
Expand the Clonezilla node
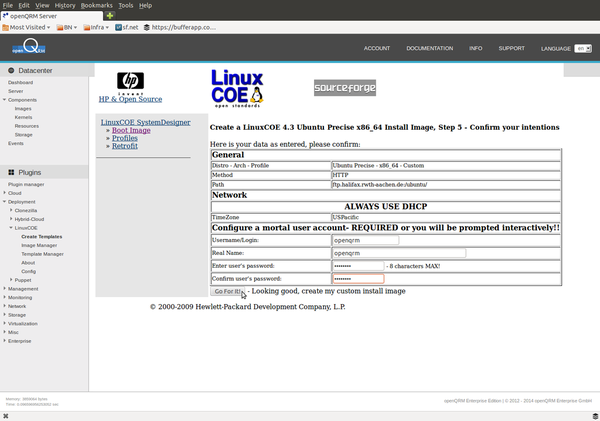tap(11, 210)
